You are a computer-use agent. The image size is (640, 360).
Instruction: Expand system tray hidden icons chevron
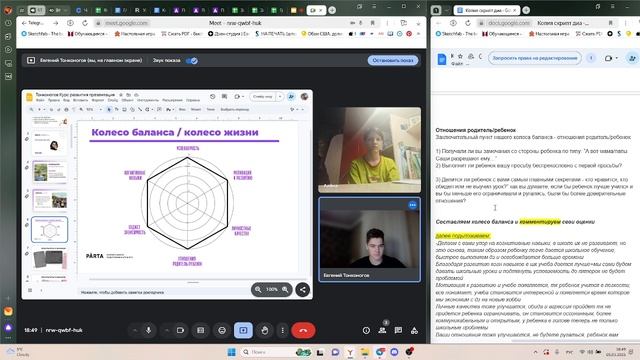tap(535, 352)
